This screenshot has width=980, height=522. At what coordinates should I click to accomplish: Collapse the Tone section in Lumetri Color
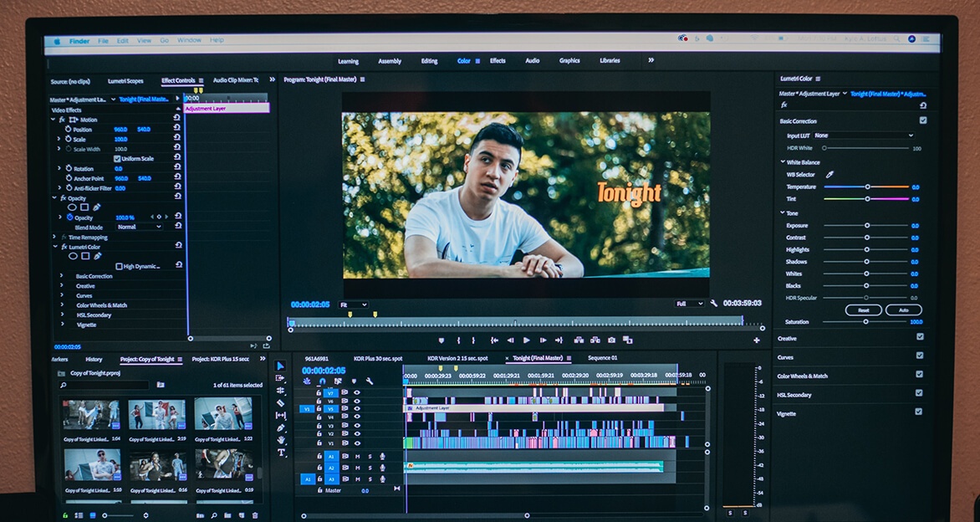click(x=783, y=212)
